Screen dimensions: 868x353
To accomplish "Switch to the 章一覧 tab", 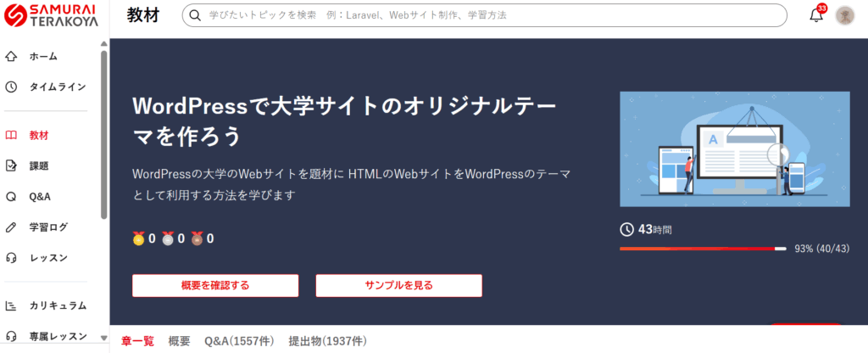I will tap(137, 341).
